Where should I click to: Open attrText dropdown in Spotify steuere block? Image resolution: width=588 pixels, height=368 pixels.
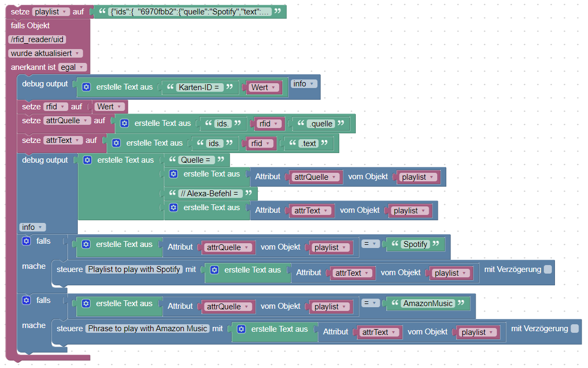[353, 273]
